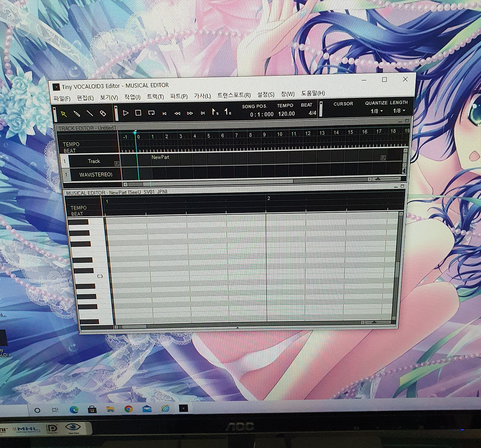Minimize the Musical Editor sub-window
Viewport: 481px width, 448px height.
tap(396, 187)
